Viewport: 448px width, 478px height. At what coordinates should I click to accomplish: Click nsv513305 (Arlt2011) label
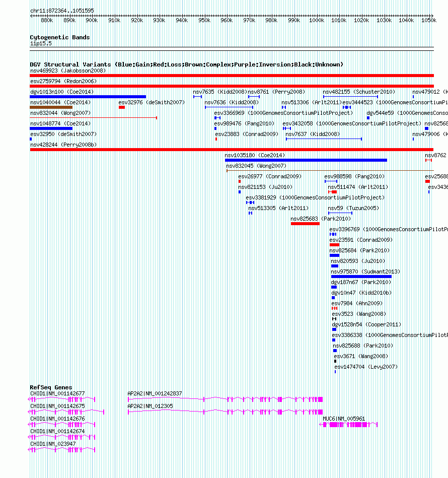tap(278, 208)
